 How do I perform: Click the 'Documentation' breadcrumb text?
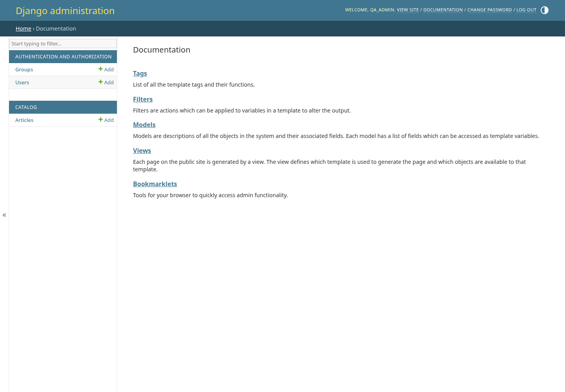(x=56, y=29)
